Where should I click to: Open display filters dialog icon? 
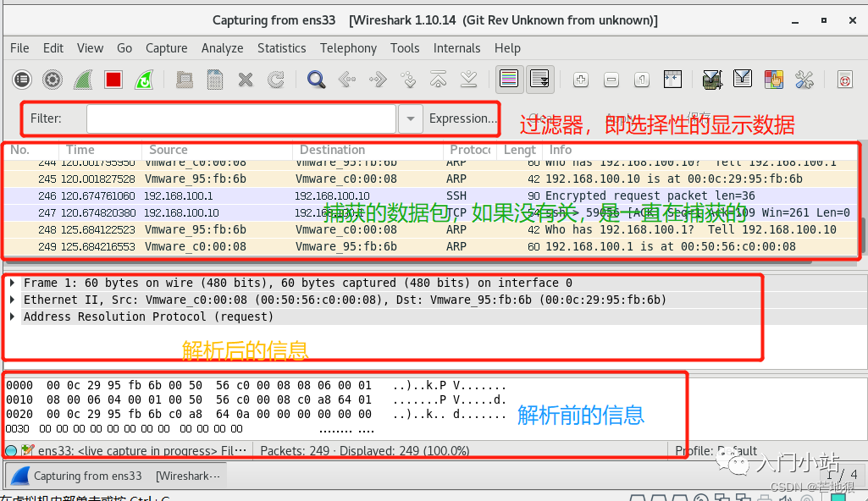[743, 80]
